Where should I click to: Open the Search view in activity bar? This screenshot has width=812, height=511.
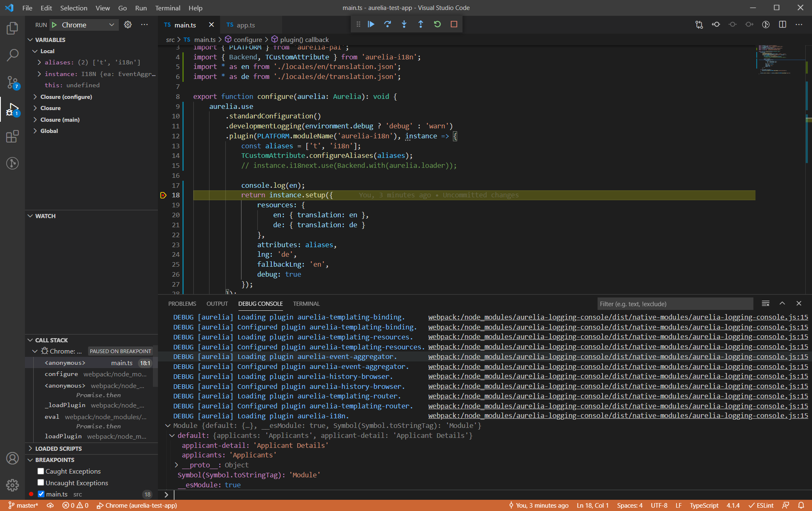coord(12,55)
